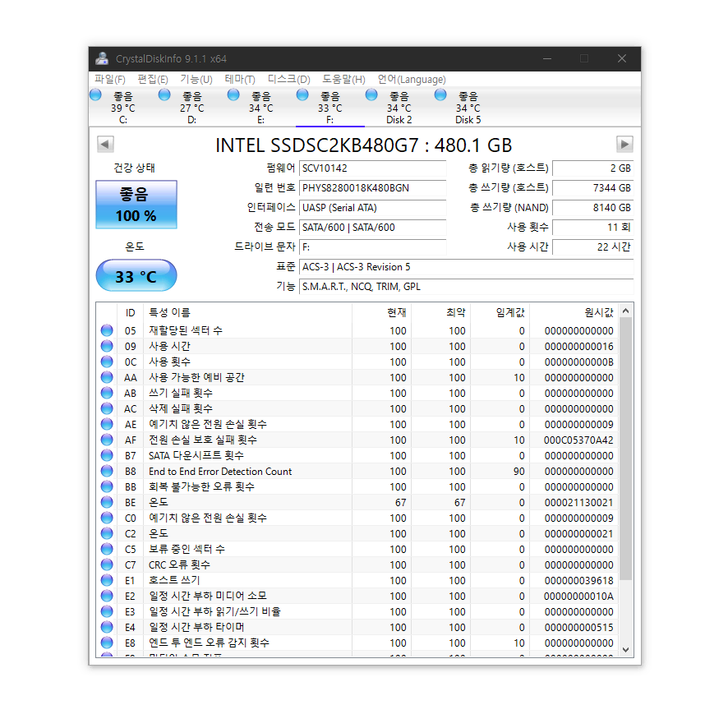This screenshot has height=728, width=728.
Task: Click scroll down arrow of SMART list
Action: [x=626, y=650]
